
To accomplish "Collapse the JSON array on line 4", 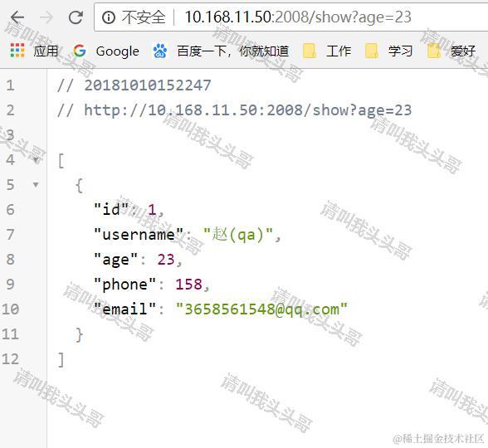I will point(37,161).
